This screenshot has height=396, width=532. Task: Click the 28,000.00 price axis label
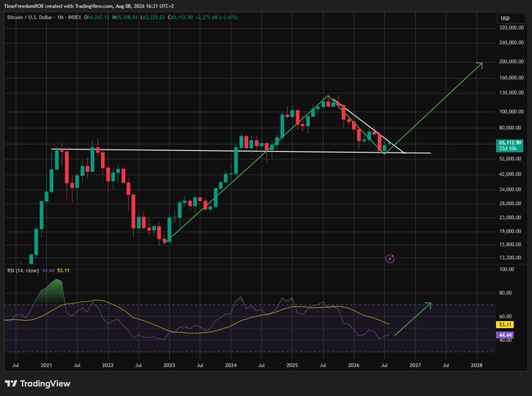512,203
